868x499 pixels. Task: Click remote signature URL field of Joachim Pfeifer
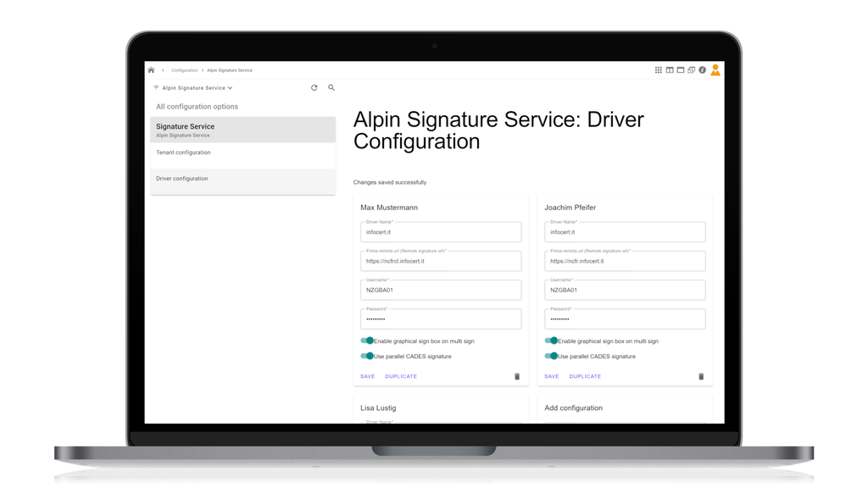click(625, 261)
